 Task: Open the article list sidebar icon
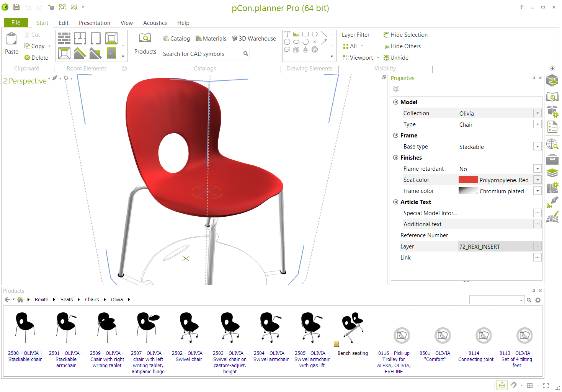[x=552, y=127]
